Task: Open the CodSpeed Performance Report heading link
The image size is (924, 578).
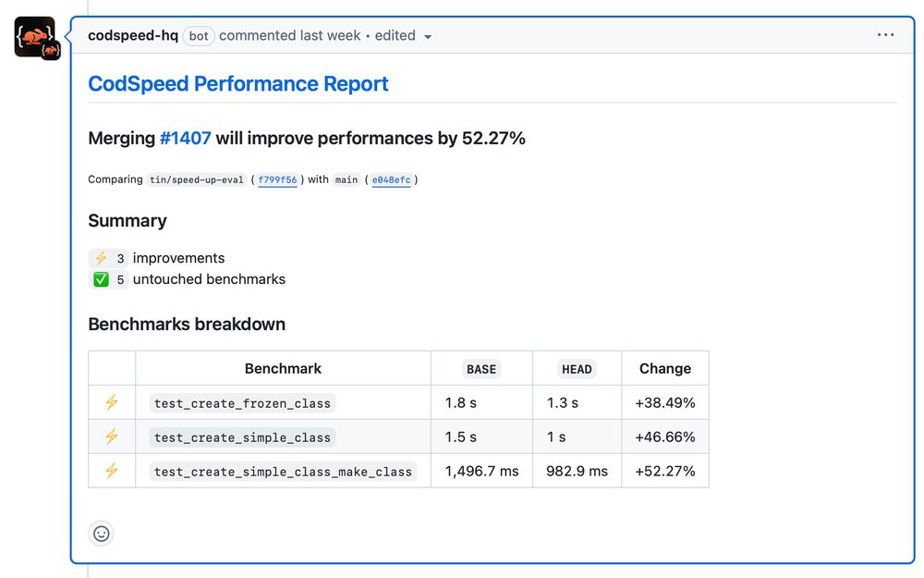Action: (238, 84)
